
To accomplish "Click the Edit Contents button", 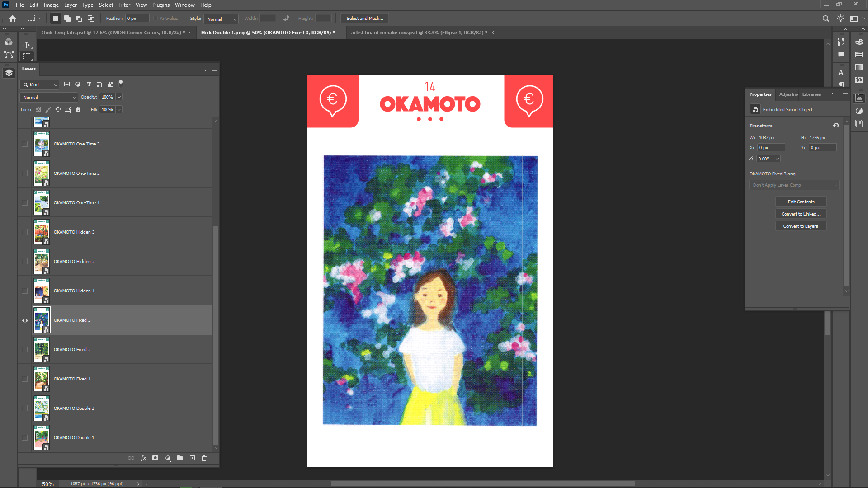I will (x=801, y=202).
